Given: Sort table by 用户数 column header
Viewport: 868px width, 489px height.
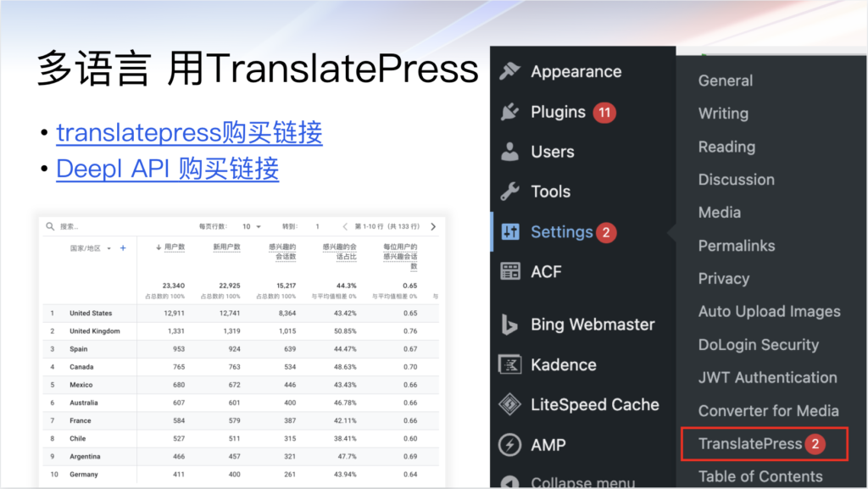Looking at the screenshot, I should [x=172, y=247].
